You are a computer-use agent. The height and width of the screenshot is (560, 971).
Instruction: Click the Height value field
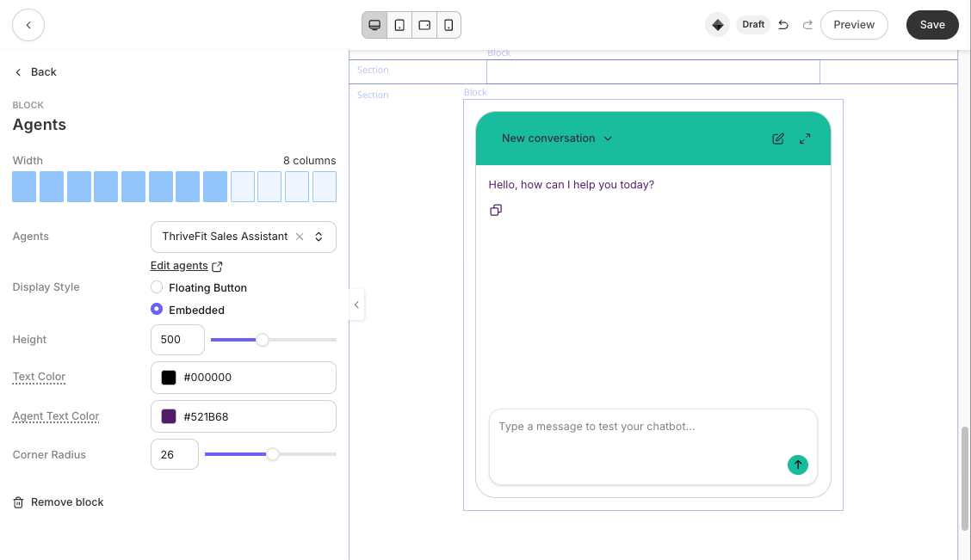(177, 340)
